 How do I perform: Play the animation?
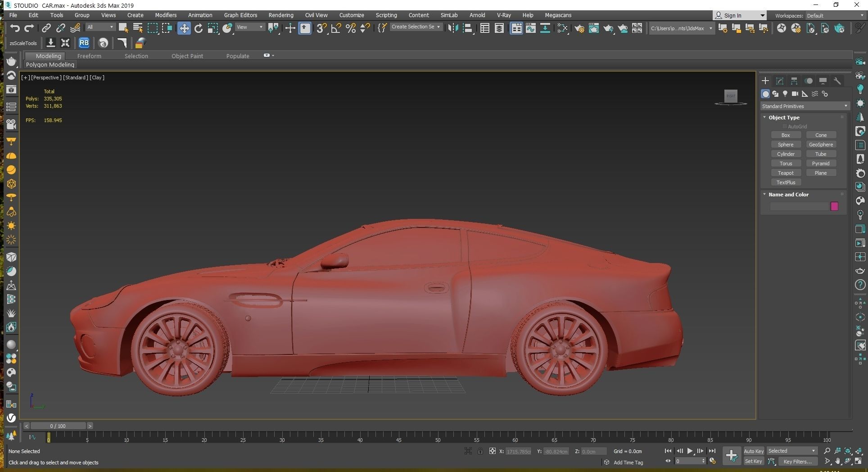point(690,451)
